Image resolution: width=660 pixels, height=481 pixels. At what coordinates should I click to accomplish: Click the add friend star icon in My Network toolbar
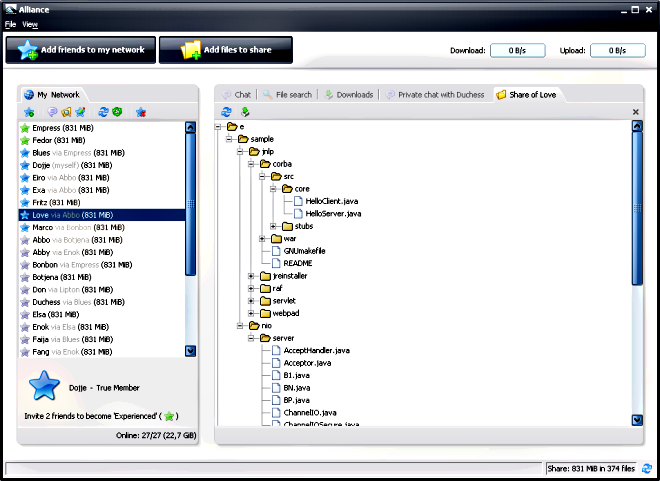[x=29, y=112]
